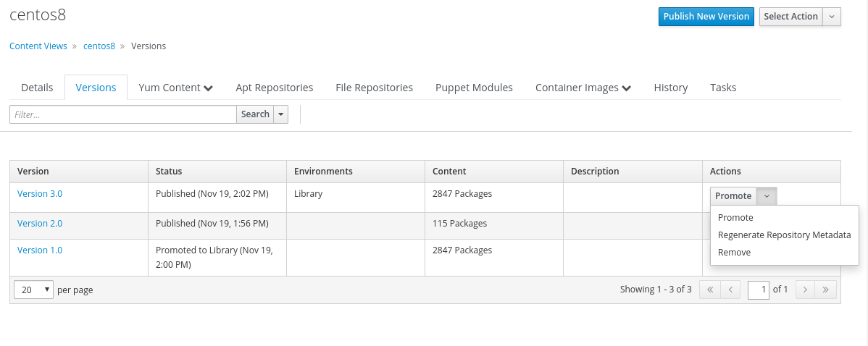Click the Promote button for Version 3.0
The height and width of the screenshot is (346, 868).
pos(733,195)
